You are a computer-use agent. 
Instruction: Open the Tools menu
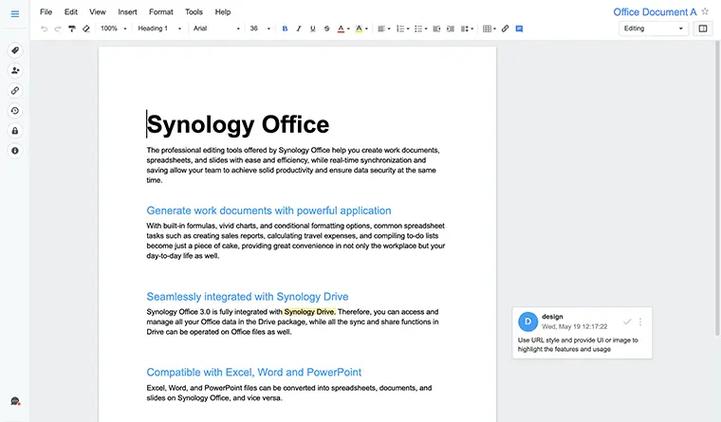pos(194,12)
